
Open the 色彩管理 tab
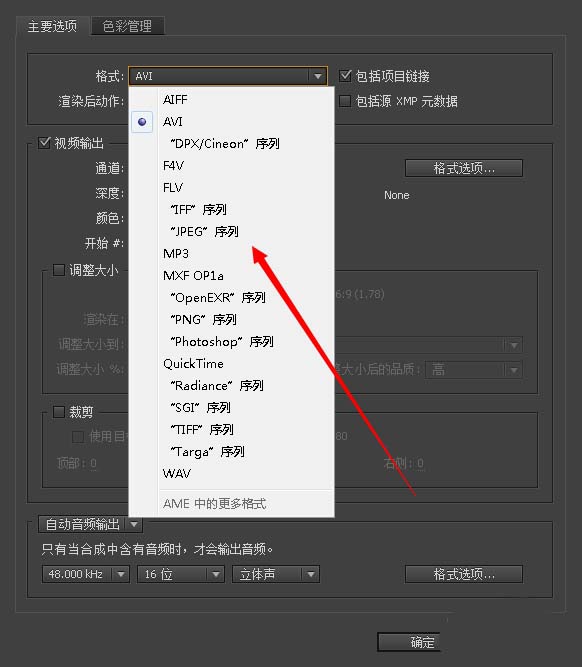pyautogui.click(x=127, y=26)
